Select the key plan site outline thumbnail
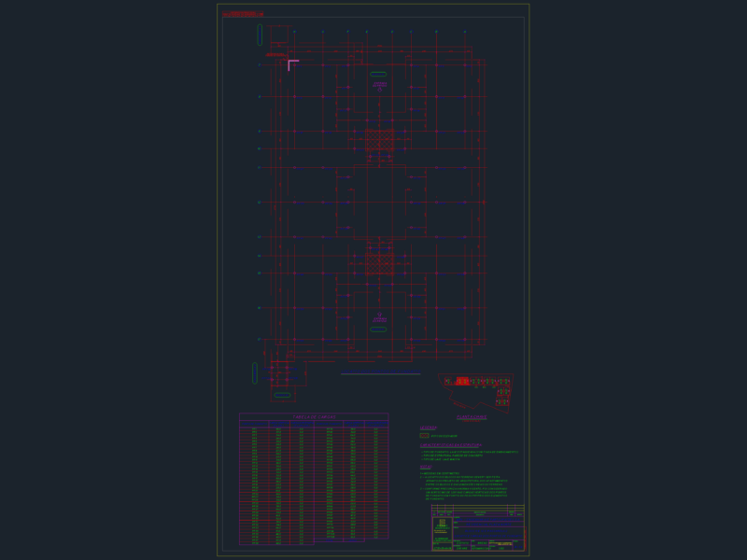 pos(476,393)
